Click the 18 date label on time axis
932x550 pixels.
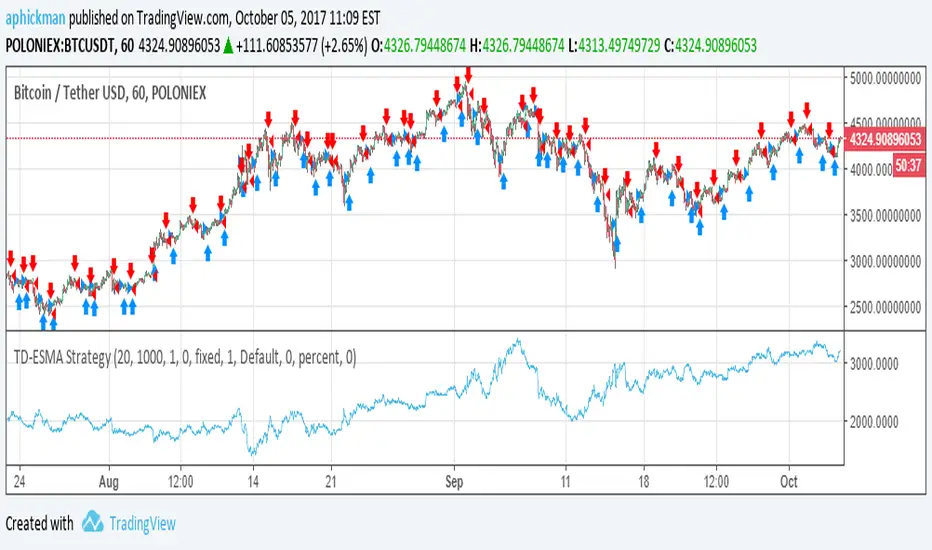click(x=644, y=481)
